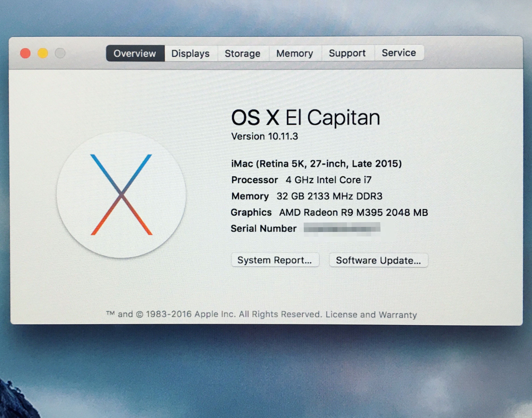Show the Support tab
Image resolution: width=532 pixels, height=418 pixels.
click(347, 53)
